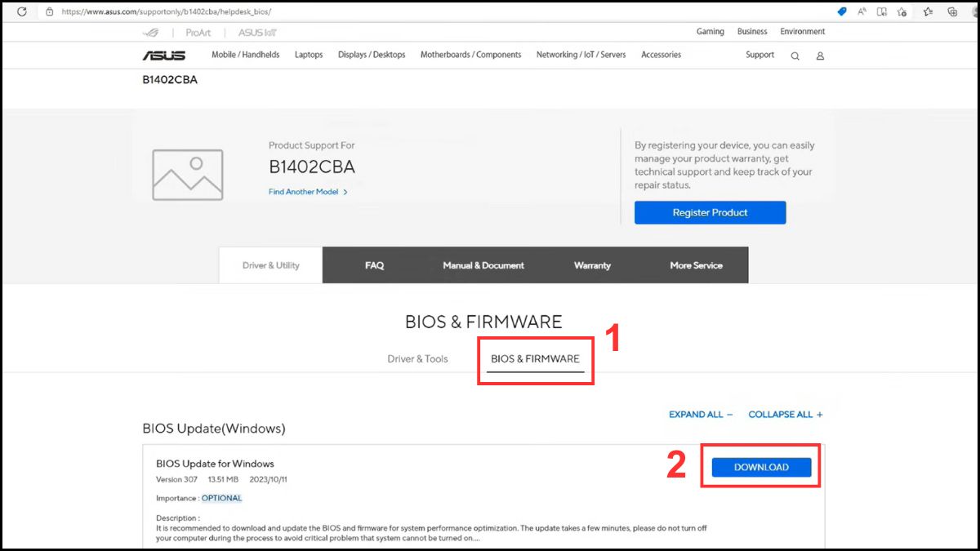
Task: Click the OPTIONAL importance label
Action: pyautogui.click(x=221, y=498)
